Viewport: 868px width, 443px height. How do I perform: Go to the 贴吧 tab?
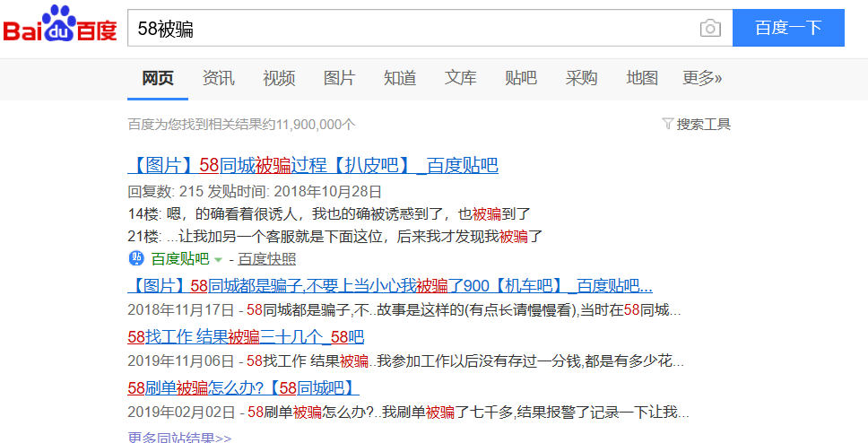pos(521,78)
